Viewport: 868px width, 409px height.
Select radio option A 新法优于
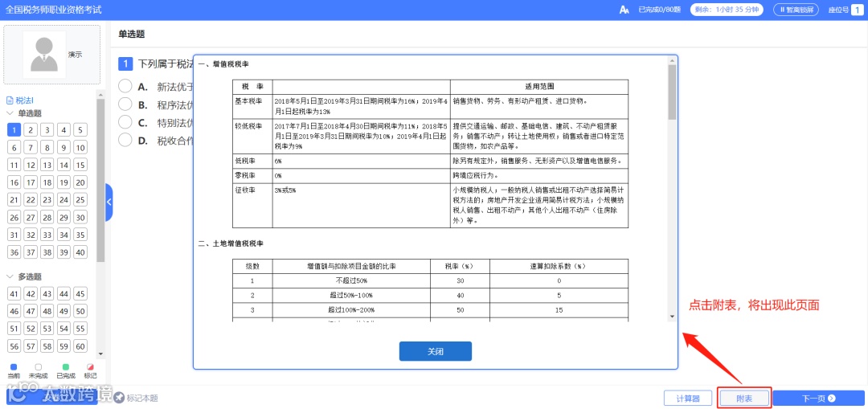(125, 86)
